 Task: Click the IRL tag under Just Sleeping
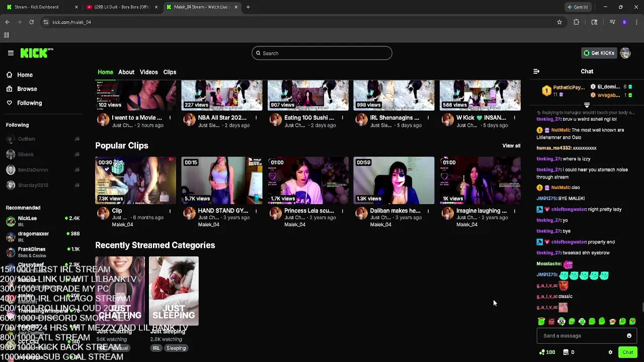point(156,348)
